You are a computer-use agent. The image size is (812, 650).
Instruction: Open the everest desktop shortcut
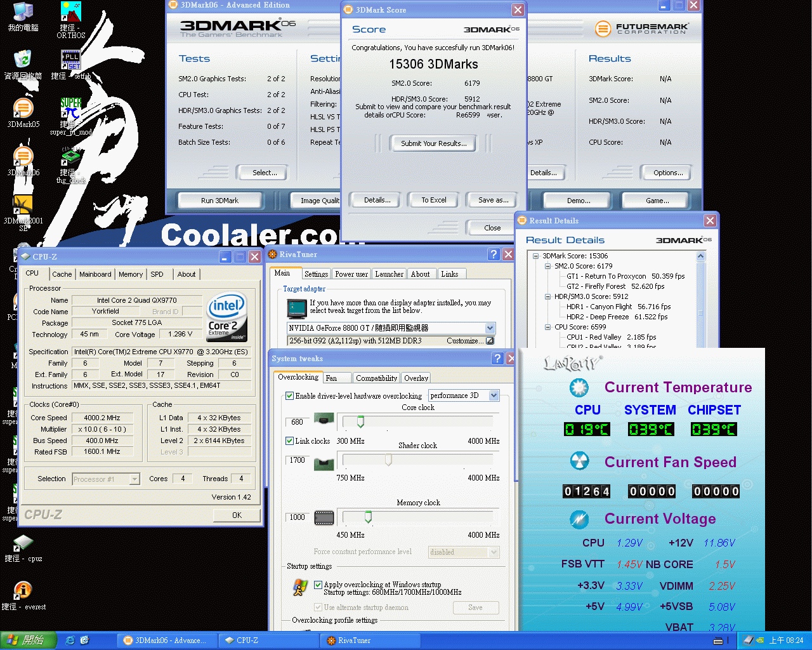tap(23, 591)
